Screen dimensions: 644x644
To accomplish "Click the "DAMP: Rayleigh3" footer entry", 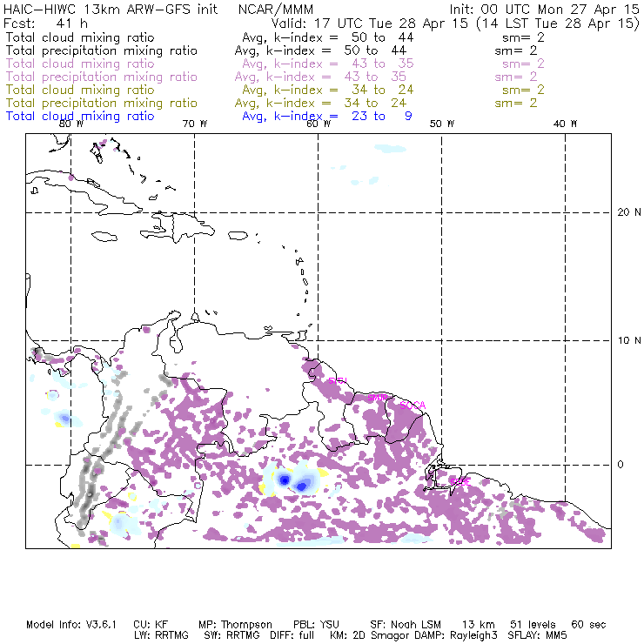I will point(455,635).
